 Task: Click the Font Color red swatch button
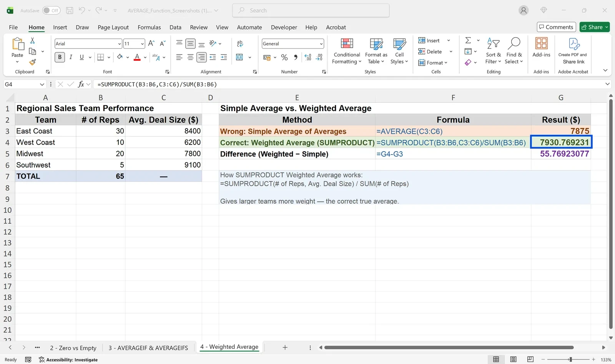[137, 57]
